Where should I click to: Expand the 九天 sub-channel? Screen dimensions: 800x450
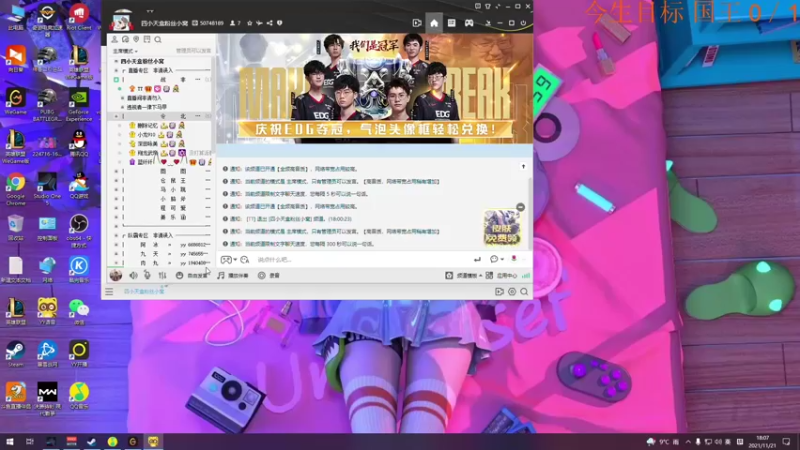click(116, 254)
